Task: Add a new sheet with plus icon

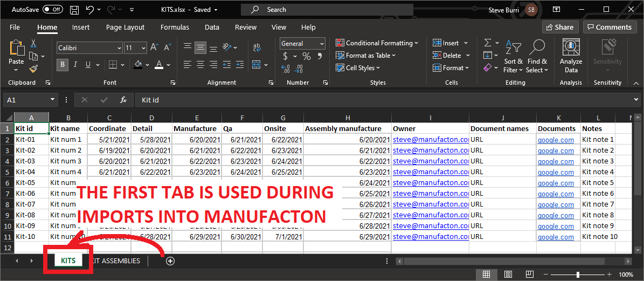Action: 170,261
